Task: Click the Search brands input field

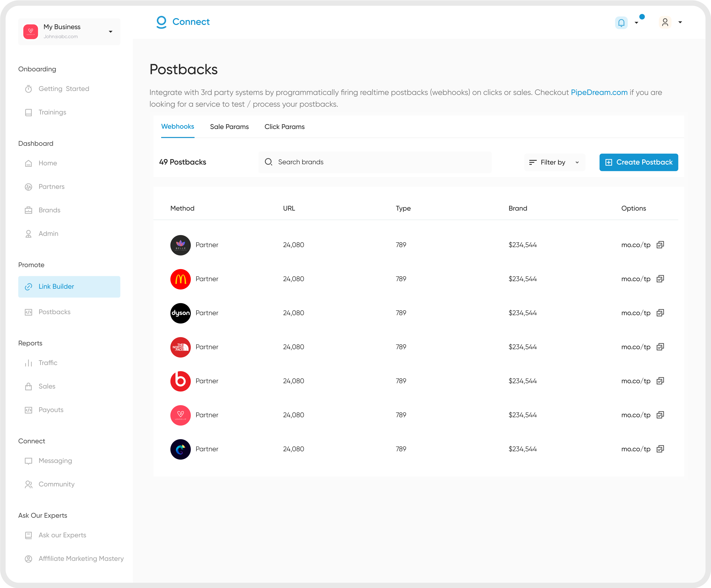Action: point(375,162)
